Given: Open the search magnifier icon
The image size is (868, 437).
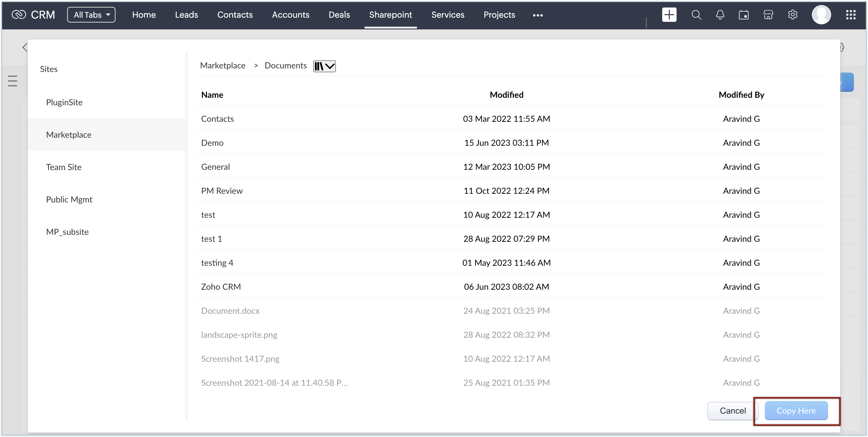Looking at the screenshot, I should [696, 15].
